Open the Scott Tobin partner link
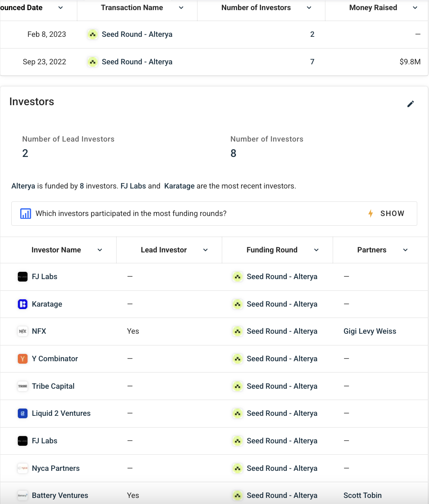 point(362,496)
